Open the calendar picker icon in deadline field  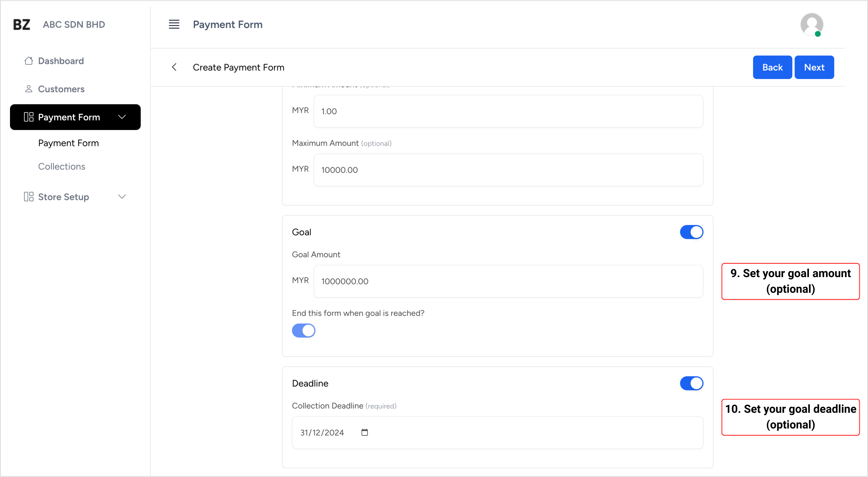(x=364, y=432)
